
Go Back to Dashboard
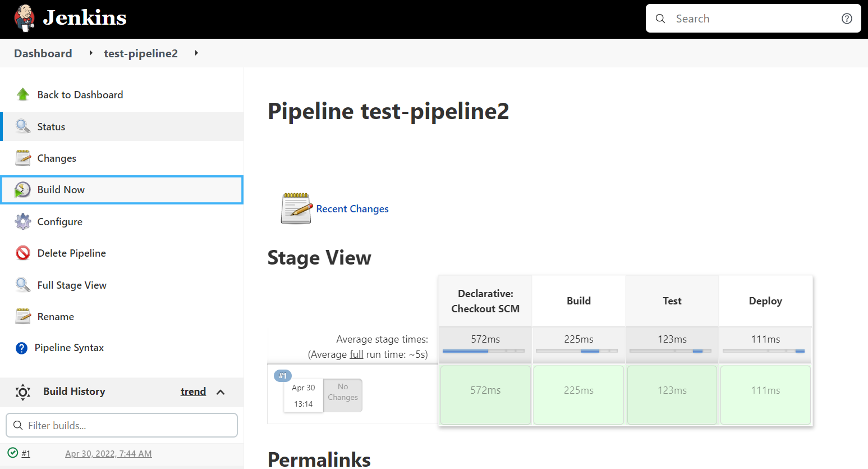pyautogui.click(x=122, y=94)
